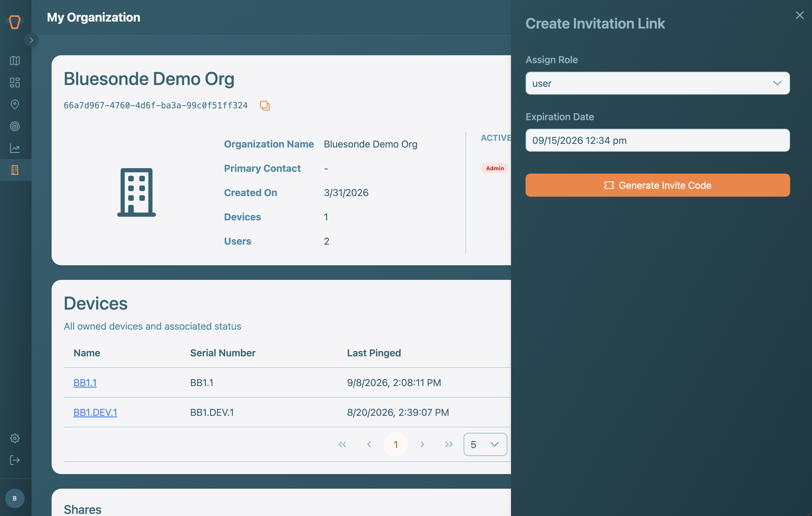Click the Bluesonde logo icon
812x516 pixels.
[15, 22]
